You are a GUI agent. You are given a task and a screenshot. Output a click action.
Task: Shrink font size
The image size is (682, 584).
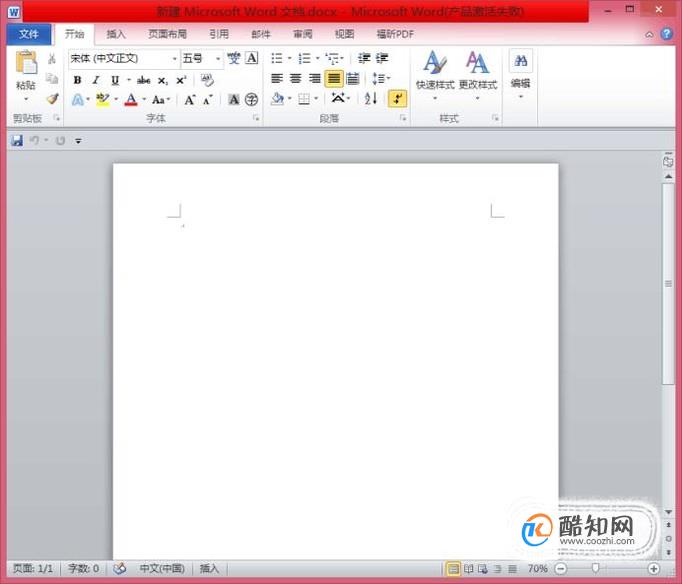tap(208, 100)
